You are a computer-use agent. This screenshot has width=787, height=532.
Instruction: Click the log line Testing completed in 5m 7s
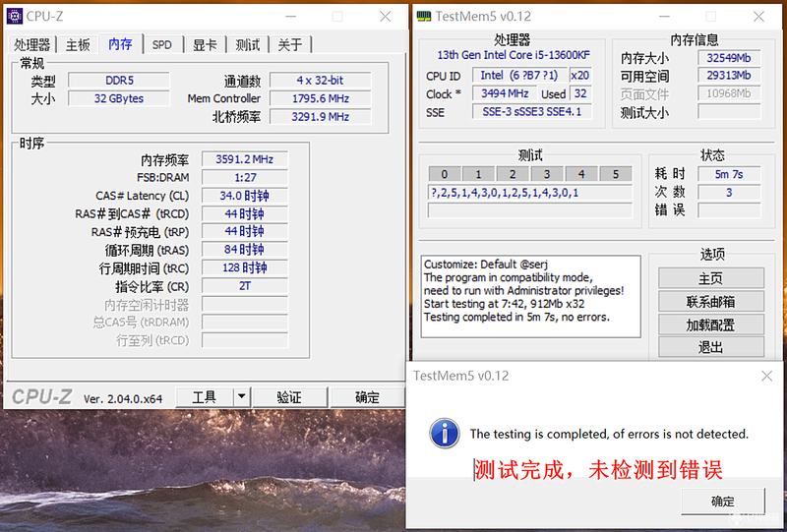pos(516,318)
